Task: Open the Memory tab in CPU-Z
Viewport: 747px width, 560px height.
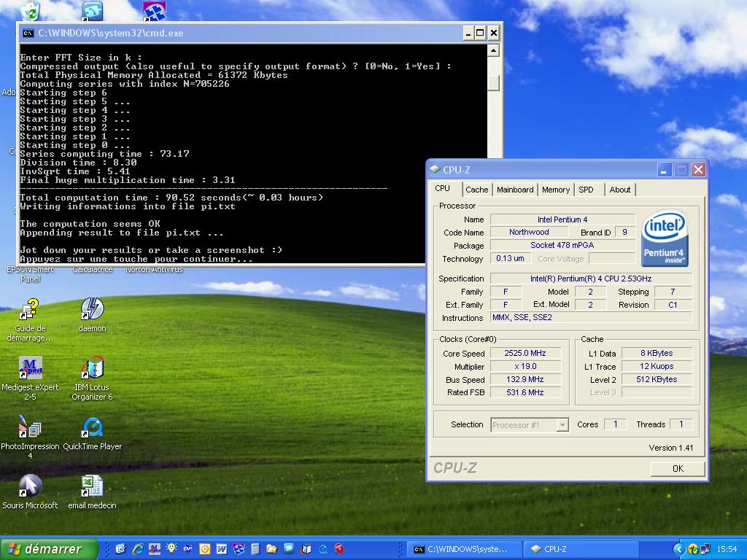Action: [x=555, y=190]
